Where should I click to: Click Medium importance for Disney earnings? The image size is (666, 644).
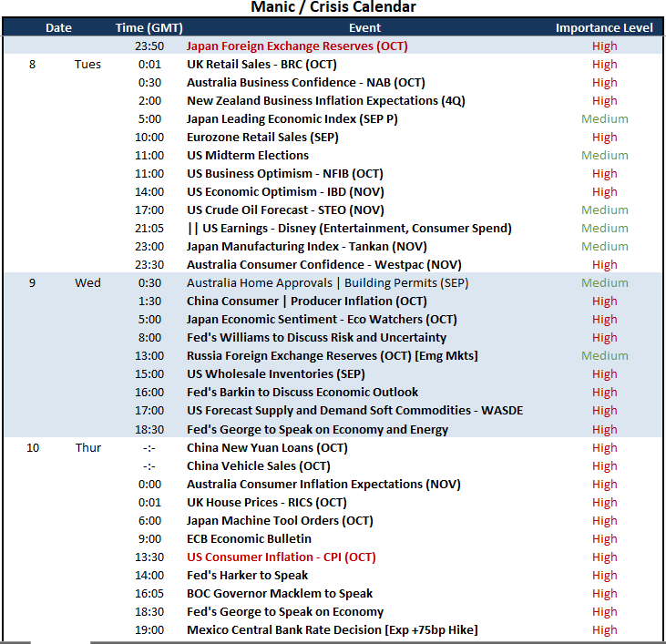click(604, 229)
